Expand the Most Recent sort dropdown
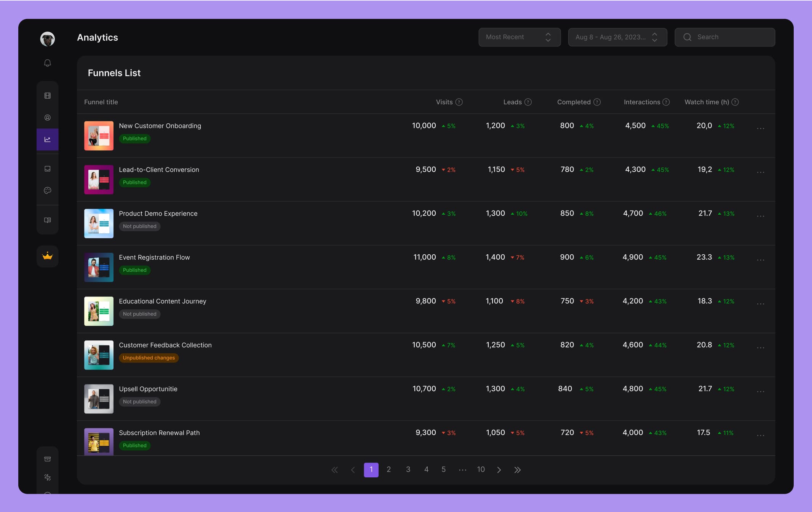Screen dimensions: 812x512 [x=519, y=37]
